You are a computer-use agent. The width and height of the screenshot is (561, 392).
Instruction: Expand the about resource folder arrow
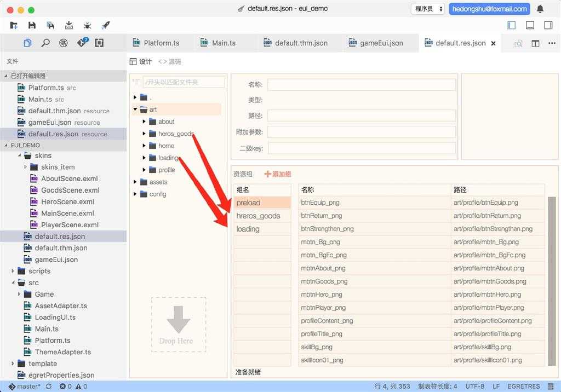click(144, 122)
